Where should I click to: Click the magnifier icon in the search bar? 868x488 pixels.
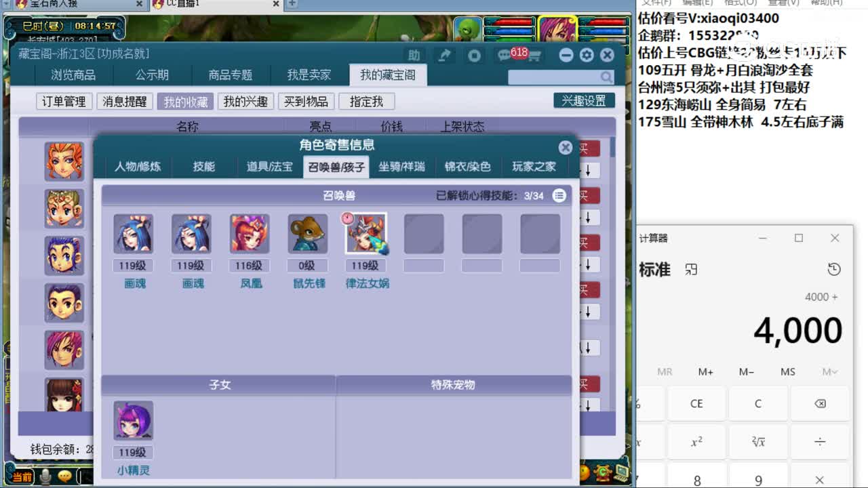coord(607,77)
